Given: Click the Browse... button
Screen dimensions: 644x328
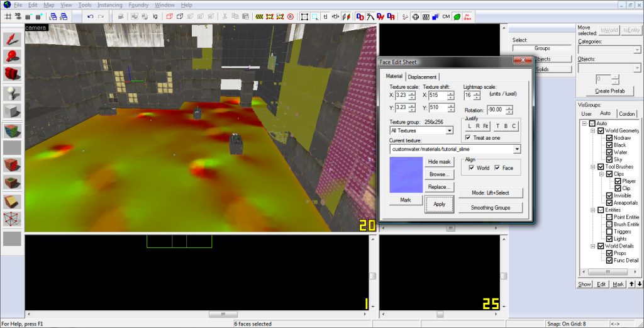Looking at the screenshot, I should pyautogui.click(x=439, y=174).
